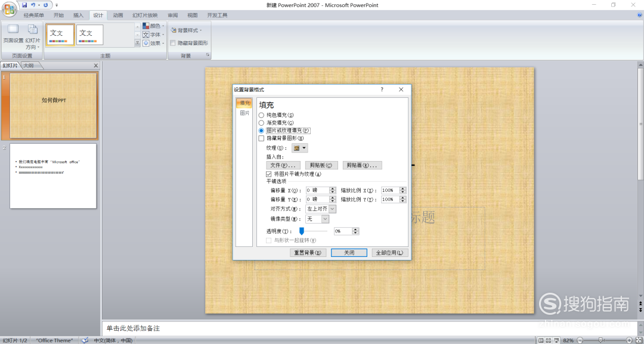
Task: Toggle dialog 隐藏背景图形 checkbox
Action: point(262,138)
